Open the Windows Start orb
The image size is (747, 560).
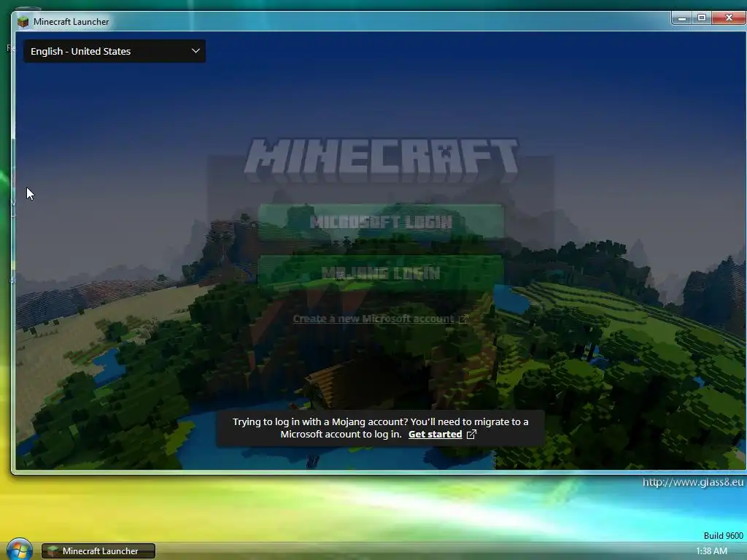click(x=20, y=549)
